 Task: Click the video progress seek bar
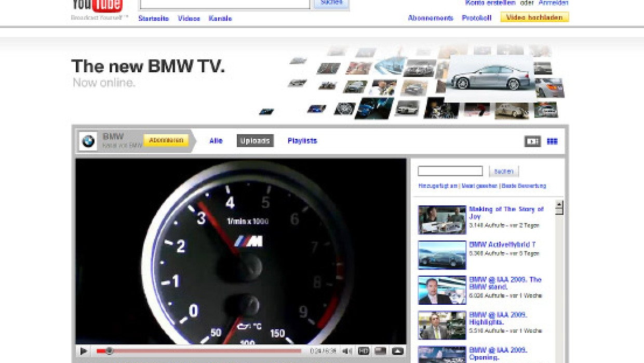[x=203, y=351]
